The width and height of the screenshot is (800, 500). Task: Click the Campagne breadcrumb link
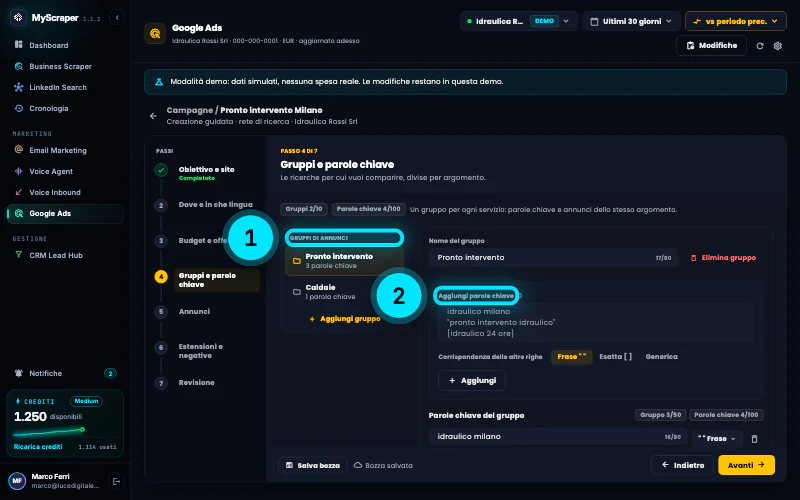189,110
